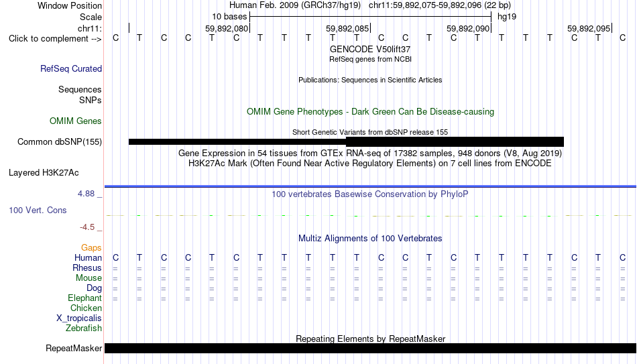Click the SNPs track label

tap(91, 100)
